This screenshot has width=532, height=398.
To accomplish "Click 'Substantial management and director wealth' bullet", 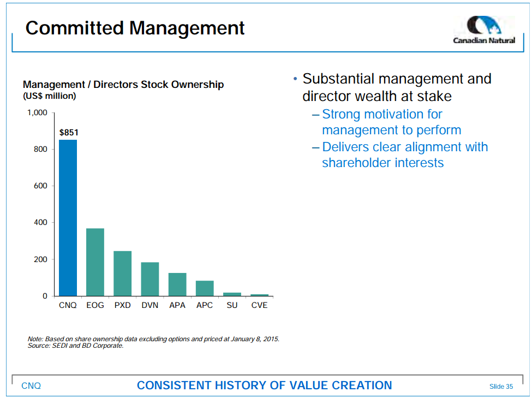I will tap(397, 87).
